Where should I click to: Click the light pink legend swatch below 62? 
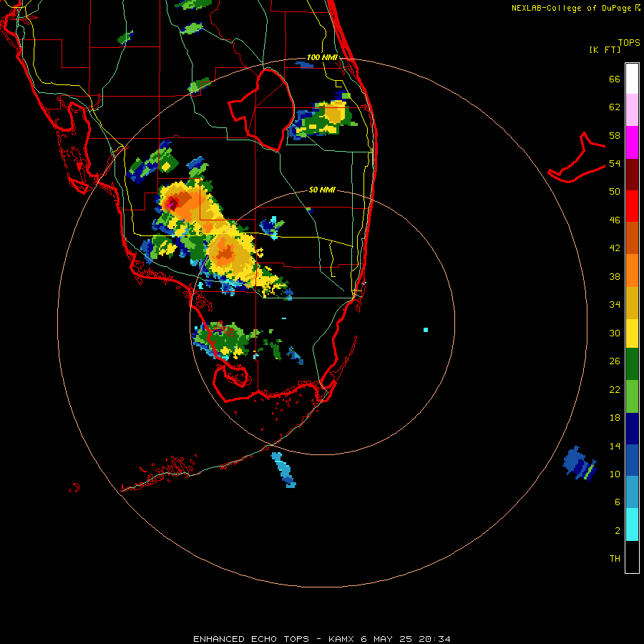click(x=632, y=110)
